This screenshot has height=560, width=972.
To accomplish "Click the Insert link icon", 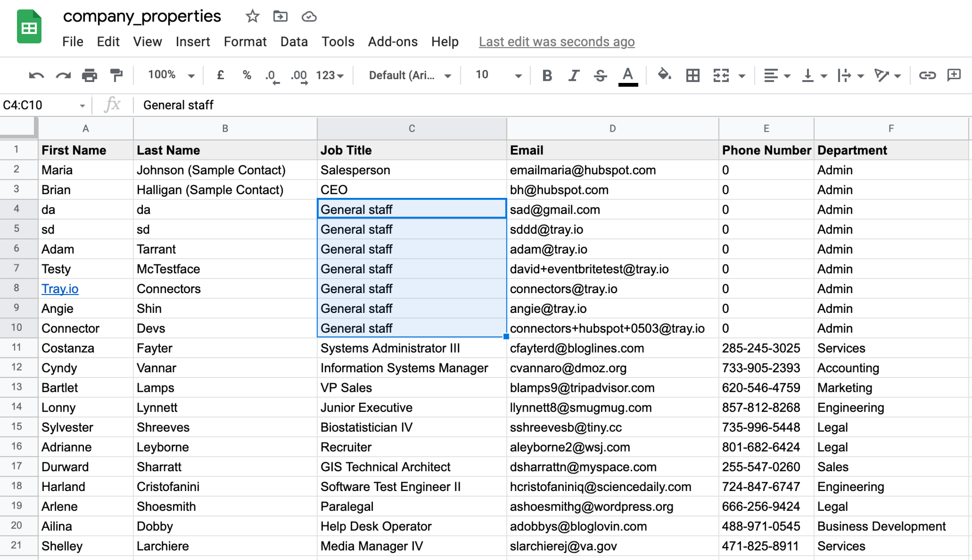I will pos(928,75).
